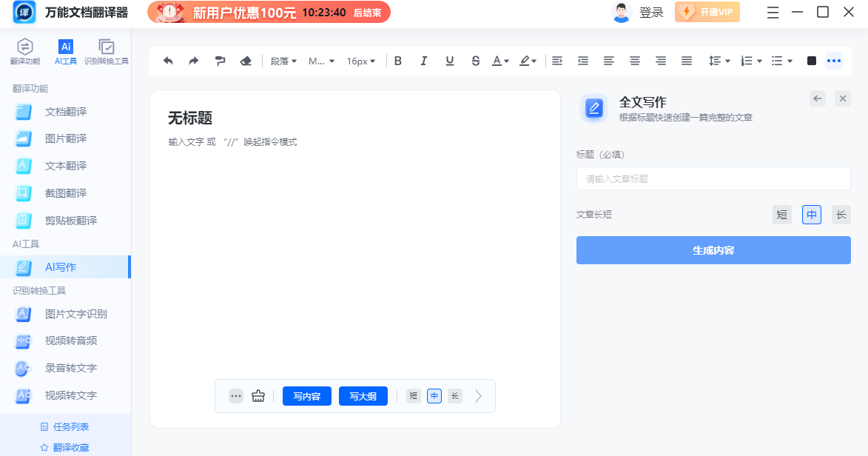868x456 pixels.
Task: Click the format painter icon
Action: [x=220, y=61]
